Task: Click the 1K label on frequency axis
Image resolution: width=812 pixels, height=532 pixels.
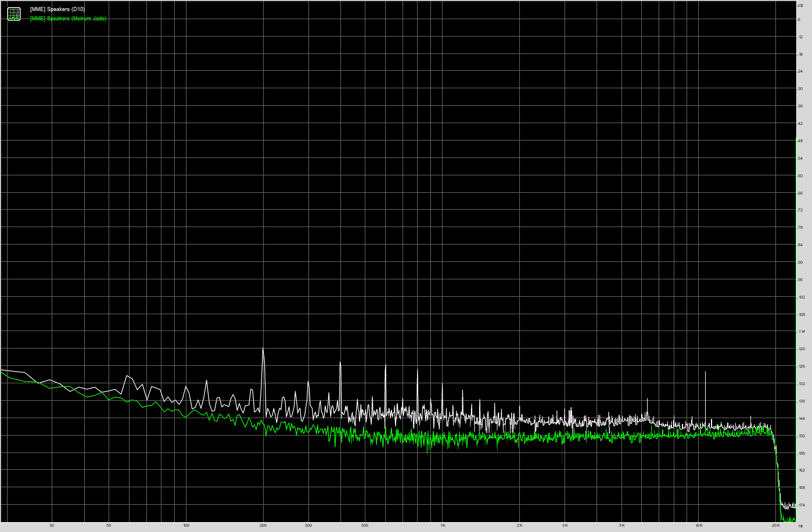Action: [443, 526]
